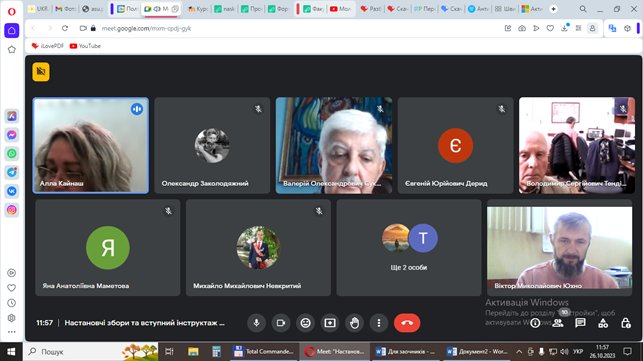Open Telegram in the Opera sidebar
The height and width of the screenshot is (361, 643).
pyautogui.click(x=12, y=172)
